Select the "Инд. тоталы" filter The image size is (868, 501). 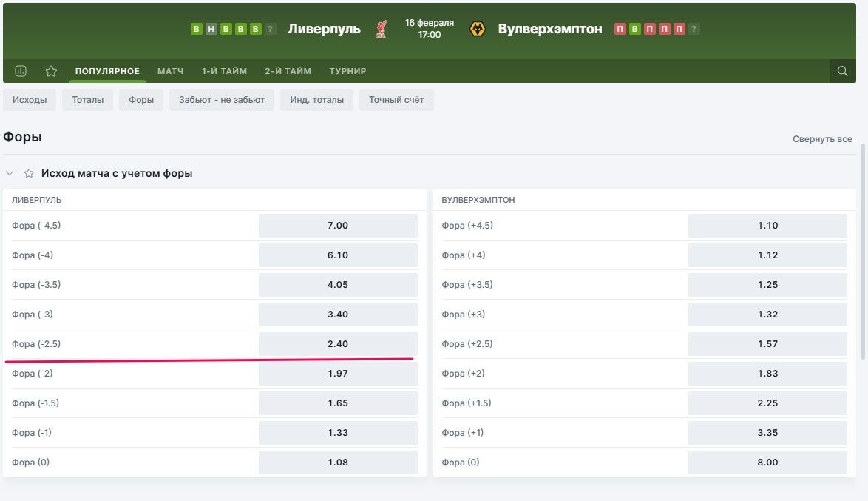[316, 100]
